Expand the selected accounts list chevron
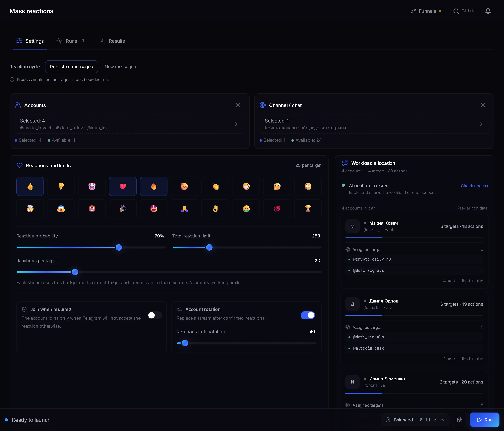Viewport: 504px width, 431px height. [236, 124]
